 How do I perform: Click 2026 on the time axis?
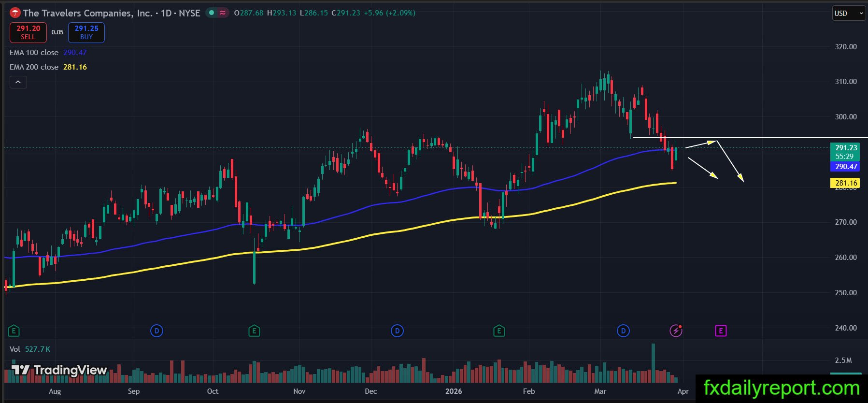[454, 391]
